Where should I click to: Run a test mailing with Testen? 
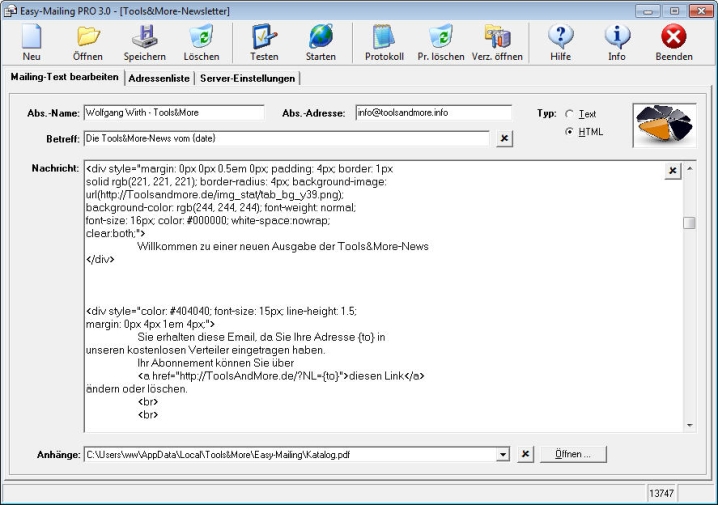click(x=264, y=43)
